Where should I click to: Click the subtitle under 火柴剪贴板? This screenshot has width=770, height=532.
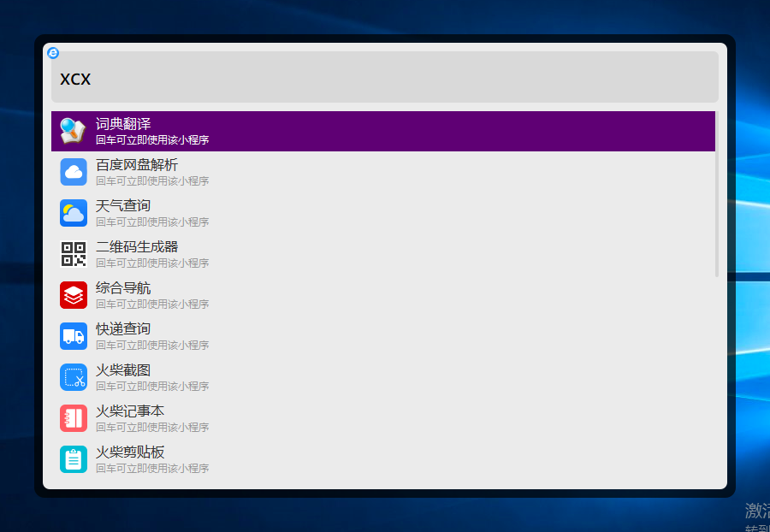point(152,469)
